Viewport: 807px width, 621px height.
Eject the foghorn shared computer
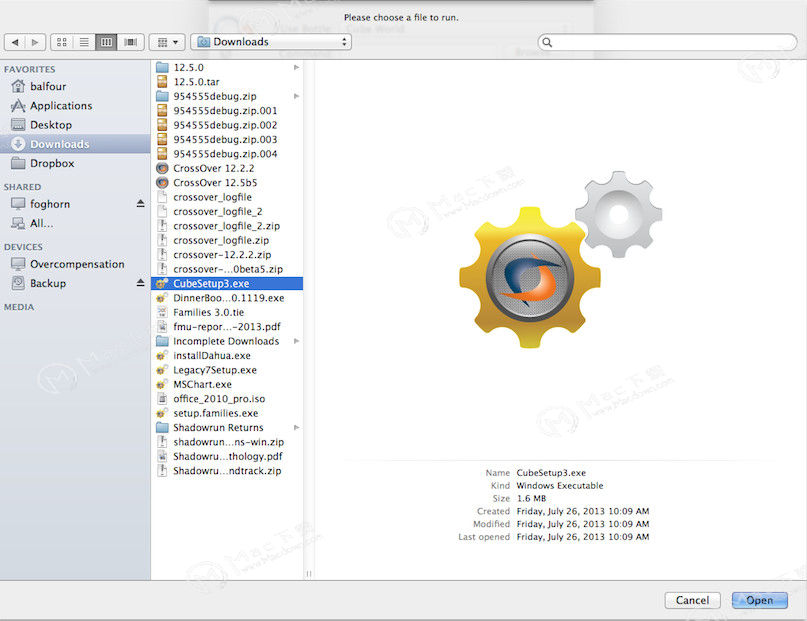tap(141, 204)
